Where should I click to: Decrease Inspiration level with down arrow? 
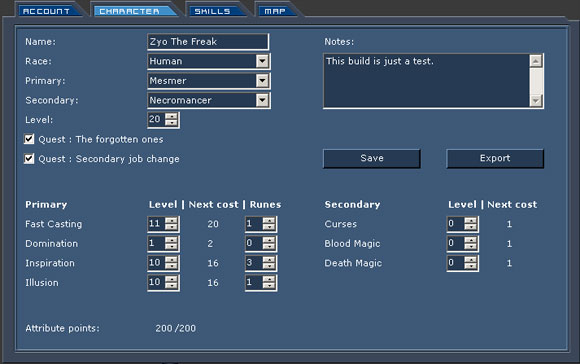171,266
